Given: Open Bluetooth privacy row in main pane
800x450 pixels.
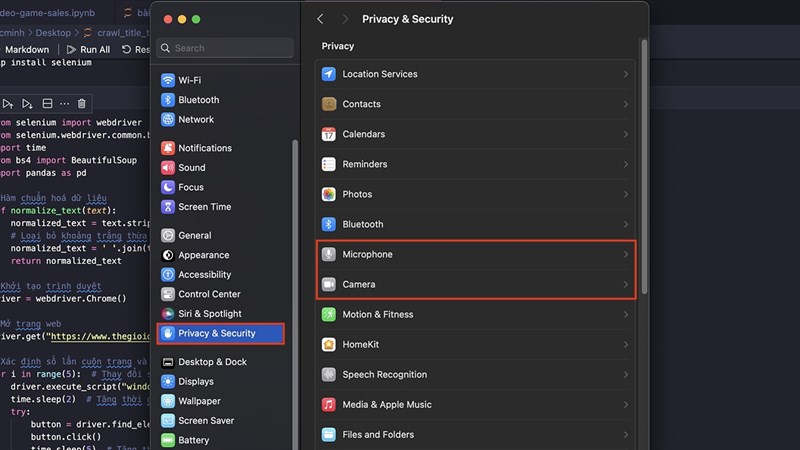Looking at the screenshot, I should point(476,224).
